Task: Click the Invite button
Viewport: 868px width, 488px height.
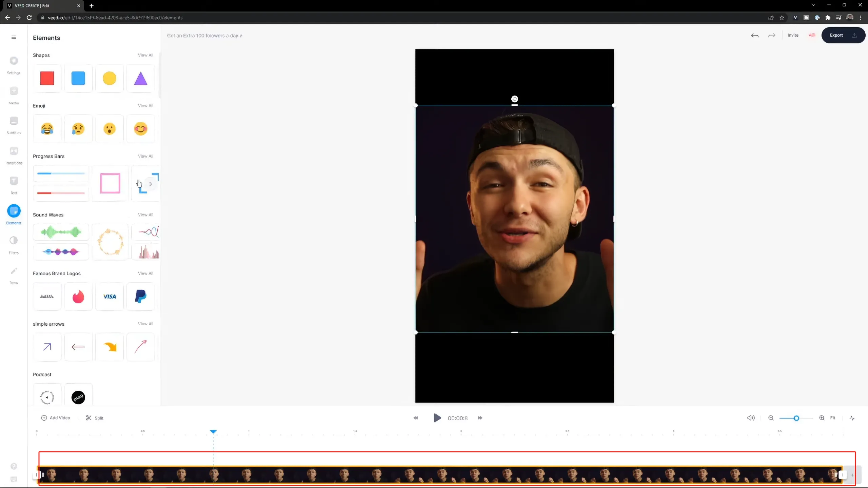Action: pyautogui.click(x=793, y=35)
